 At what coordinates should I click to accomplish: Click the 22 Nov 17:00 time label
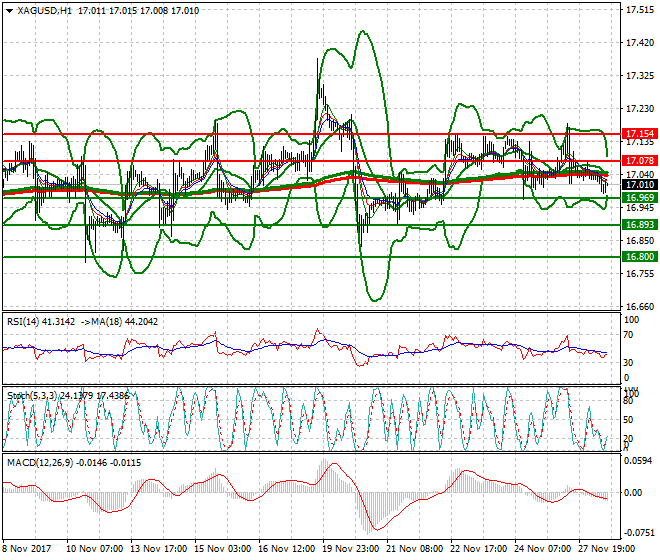[x=478, y=549]
